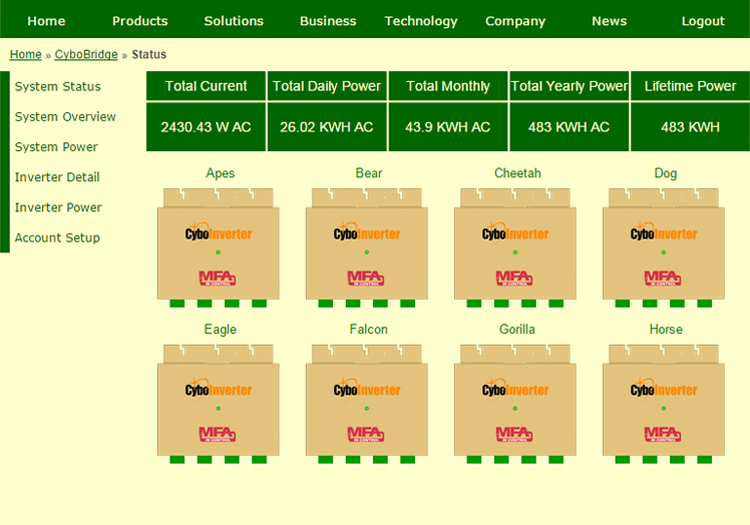The height and width of the screenshot is (525, 750).
Task: Click the 43.9 KWH AC value
Action: [x=448, y=127]
